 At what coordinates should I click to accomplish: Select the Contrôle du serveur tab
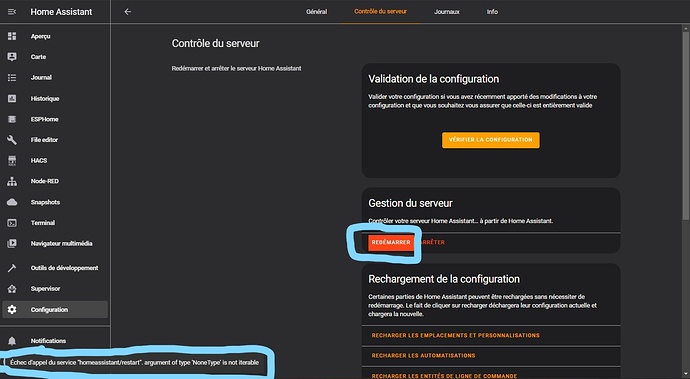pyautogui.click(x=380, y=12)
